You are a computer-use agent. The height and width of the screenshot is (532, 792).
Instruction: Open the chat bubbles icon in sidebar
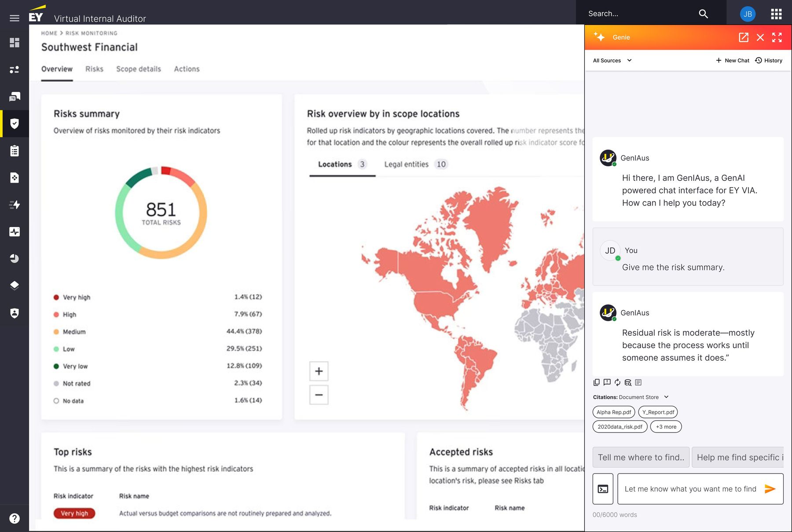(x=15, y=96)
